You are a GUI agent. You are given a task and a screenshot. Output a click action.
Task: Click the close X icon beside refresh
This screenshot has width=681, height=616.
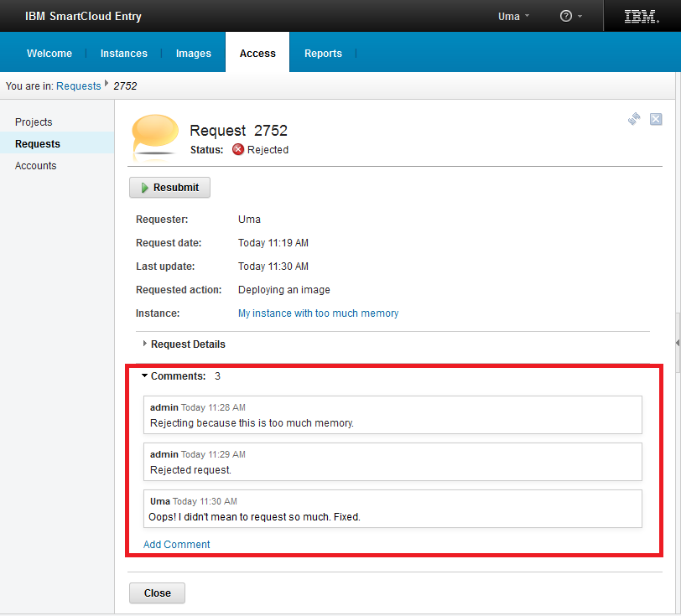pos(656,119)
